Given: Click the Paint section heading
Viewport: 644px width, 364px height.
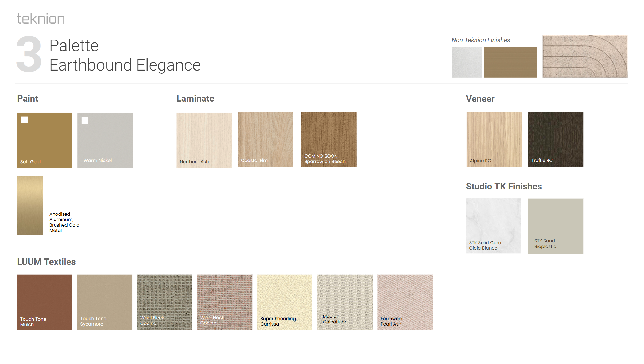Looking at the screenshot, I should tap(28, 99).
